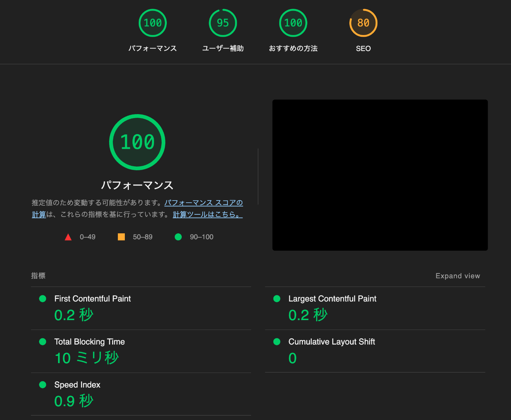511x420 pixels.
Task: Click the green dot beside Speed Index
Action: click(43, 385)
